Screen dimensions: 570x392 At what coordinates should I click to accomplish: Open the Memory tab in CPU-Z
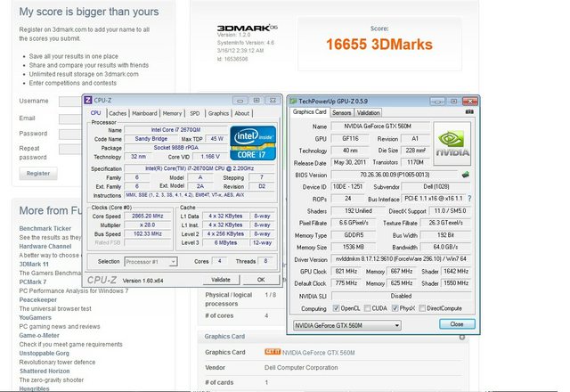click(x=172, y=113)
